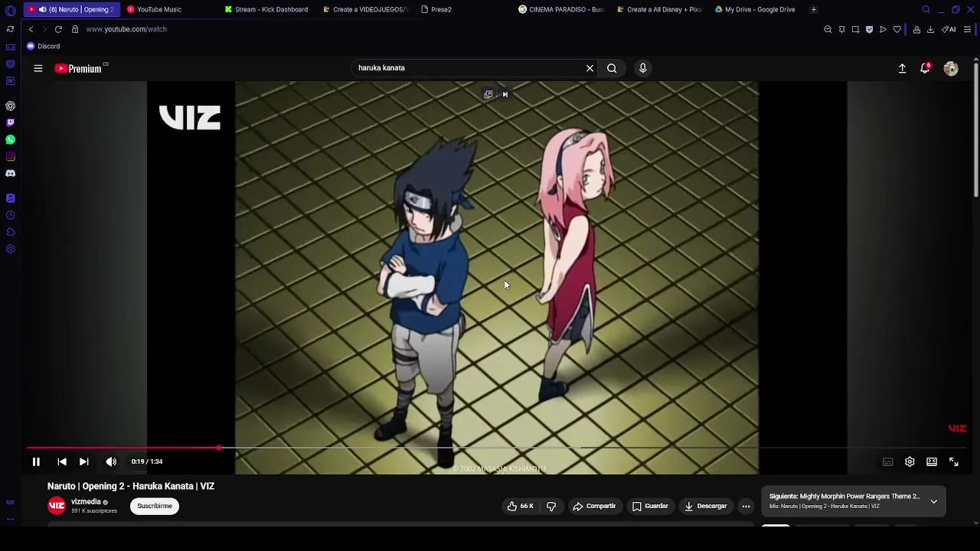This screenshot has width=980, height=551.
Task: Click skip icon atop the video
Action: 505,95
